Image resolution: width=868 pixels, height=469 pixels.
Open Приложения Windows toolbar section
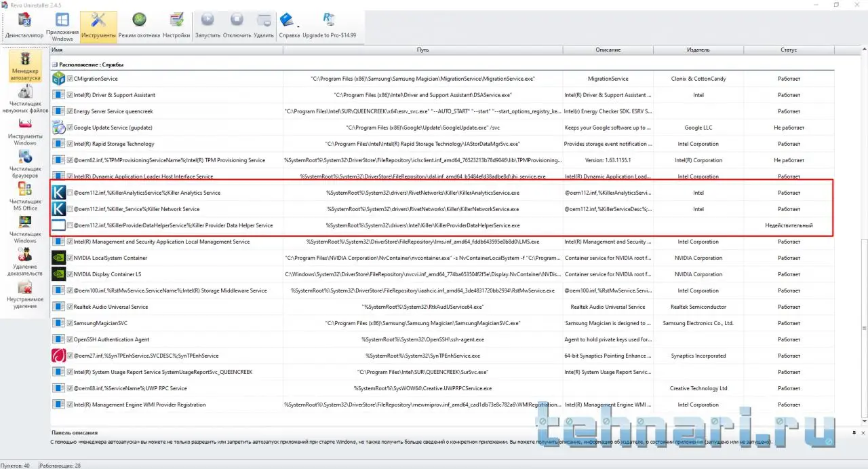(62, 26)
